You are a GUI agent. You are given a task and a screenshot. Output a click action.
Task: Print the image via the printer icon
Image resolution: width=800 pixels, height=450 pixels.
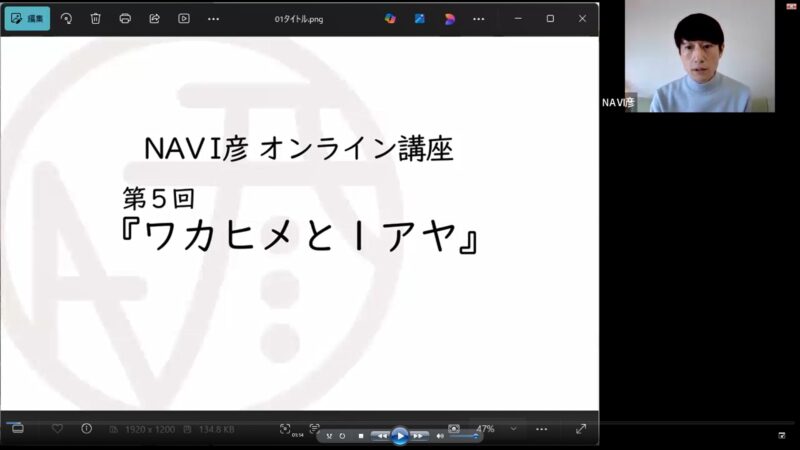coord(125,18)
